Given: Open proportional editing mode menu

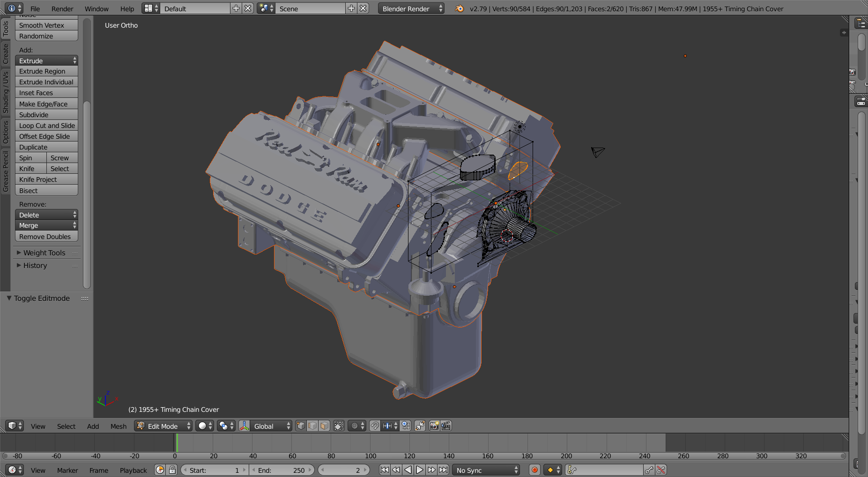Looking at the screenshot, I should point(357,426).
